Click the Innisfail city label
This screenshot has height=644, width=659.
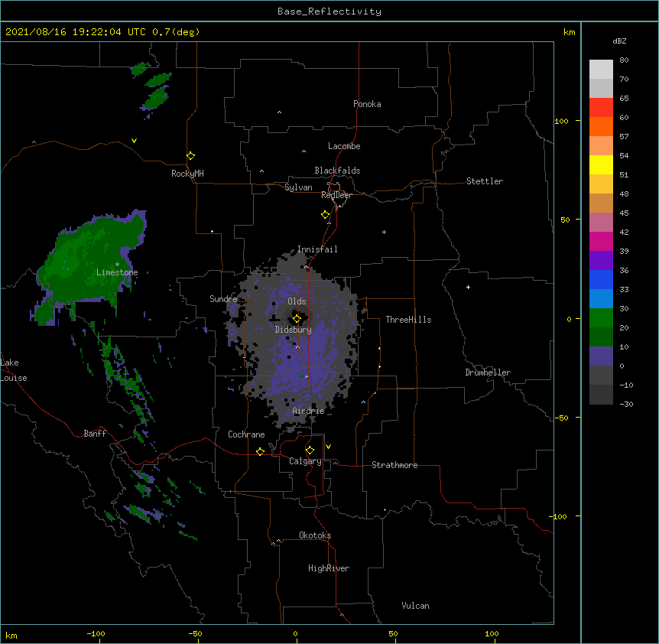tap(317, 249)
